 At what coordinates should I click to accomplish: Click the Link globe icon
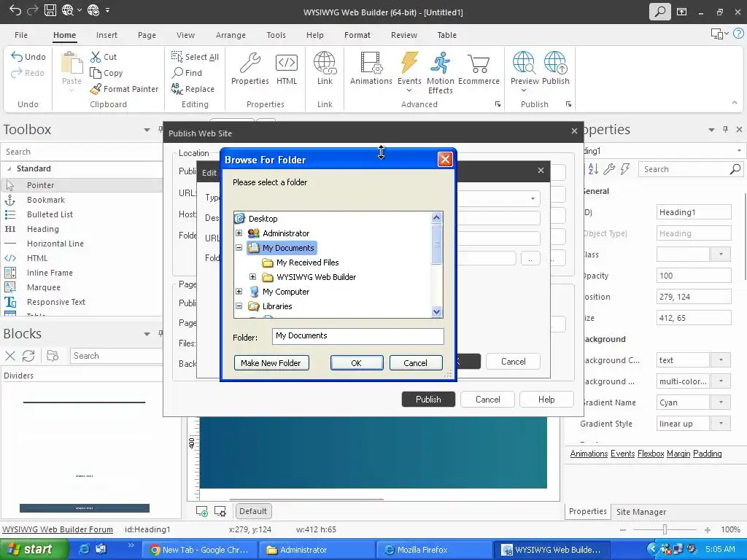[325, 63]
